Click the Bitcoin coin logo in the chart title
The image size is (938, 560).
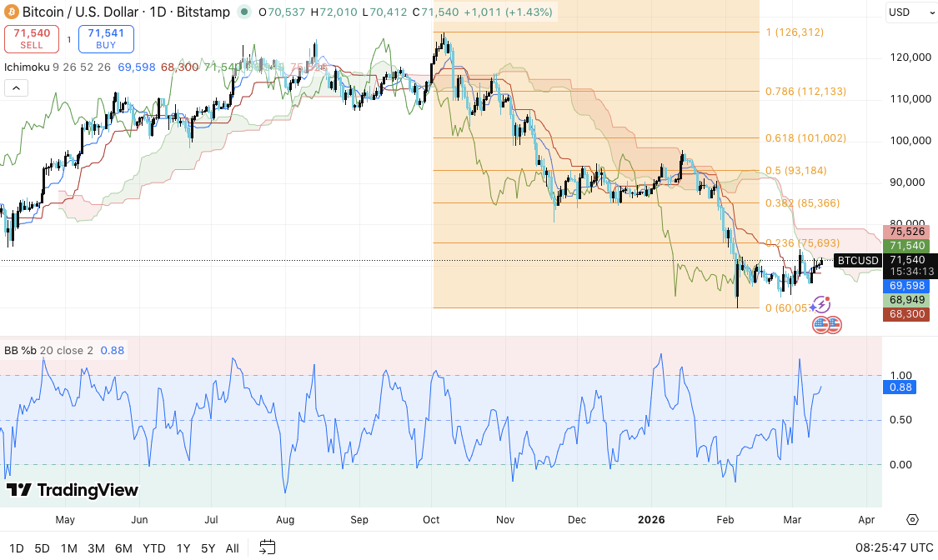click(12, 12)
